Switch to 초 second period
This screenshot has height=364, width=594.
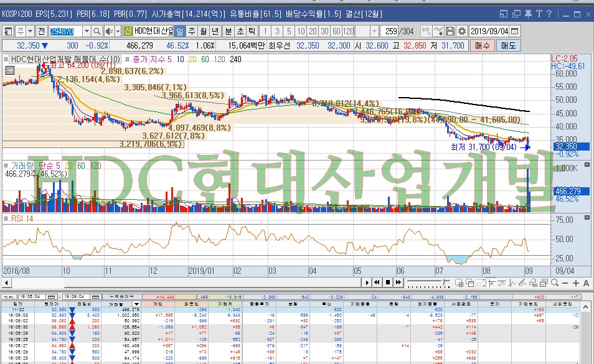240,31
